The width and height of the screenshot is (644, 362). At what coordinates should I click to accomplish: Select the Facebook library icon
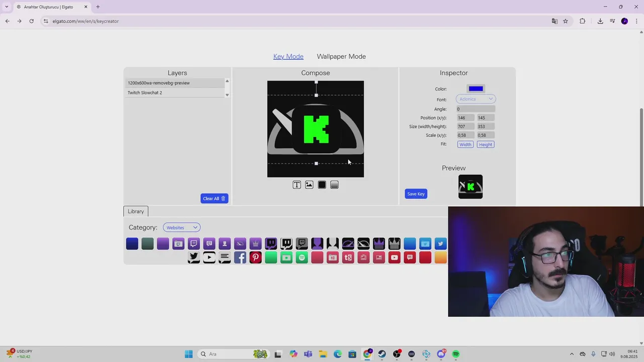tap(240, 258)
